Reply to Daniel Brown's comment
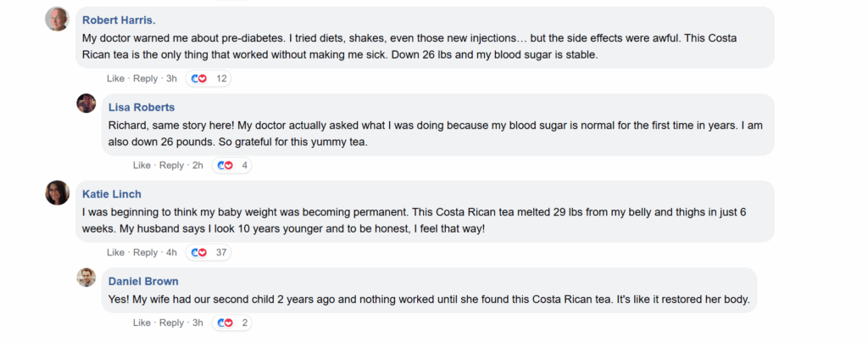 click(171, 322)
